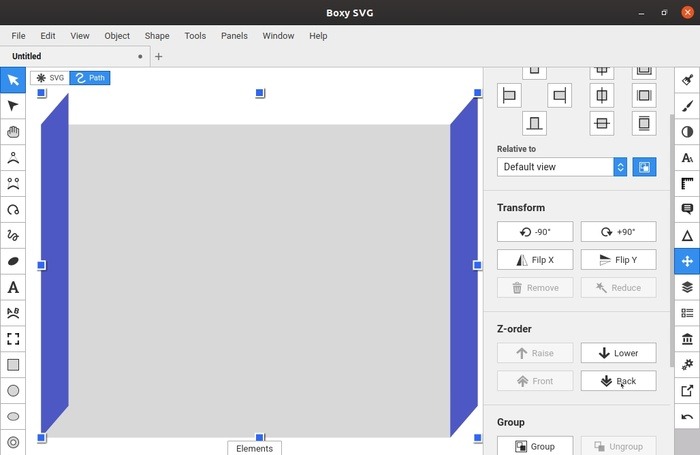Image resolution: width=700 pixels, height=455 pixels.
Task: Select the Text tool
Action: 13,287
